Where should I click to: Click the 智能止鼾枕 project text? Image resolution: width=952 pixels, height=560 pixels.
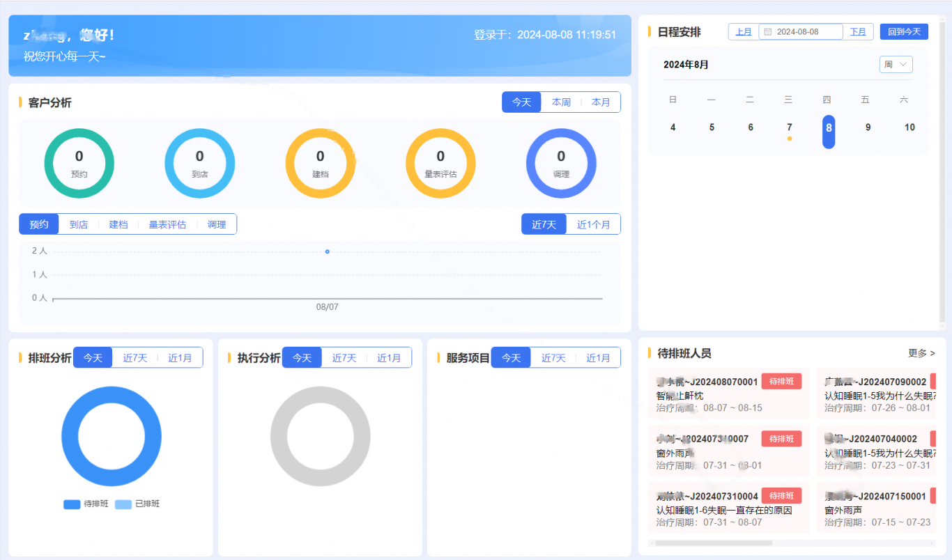point(680,396)
